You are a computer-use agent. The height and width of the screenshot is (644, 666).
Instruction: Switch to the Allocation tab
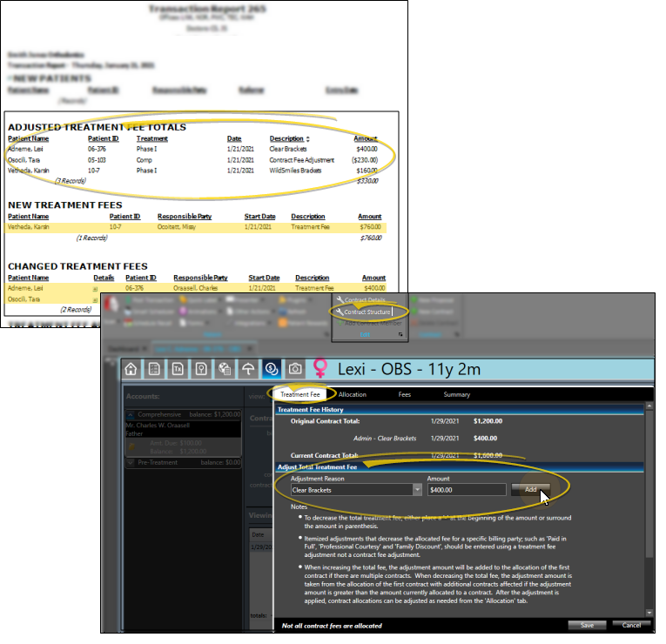(353, 394)
